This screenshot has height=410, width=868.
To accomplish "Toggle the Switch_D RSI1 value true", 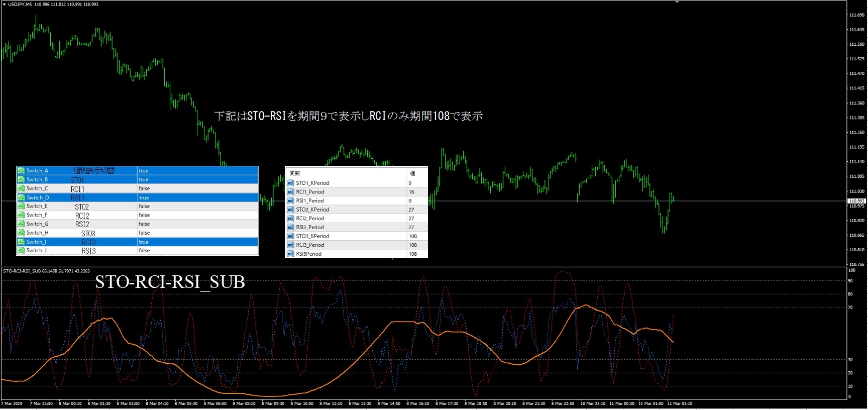I will pyautogui.click(x=144, y=197).
